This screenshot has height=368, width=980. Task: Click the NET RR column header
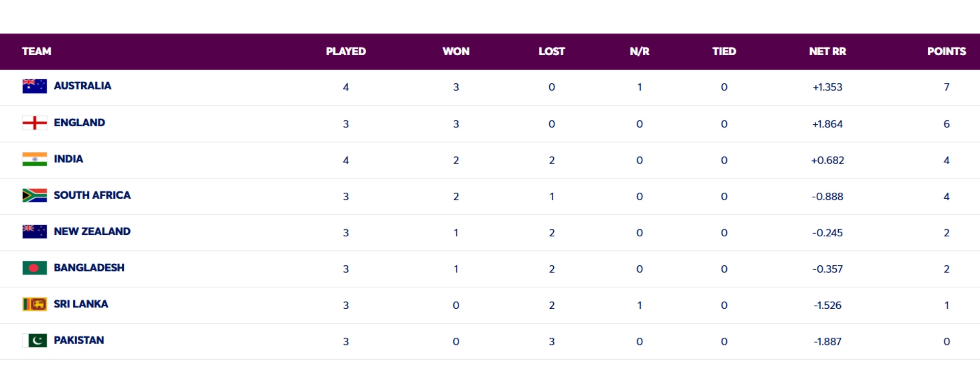(x=827, y=52)
